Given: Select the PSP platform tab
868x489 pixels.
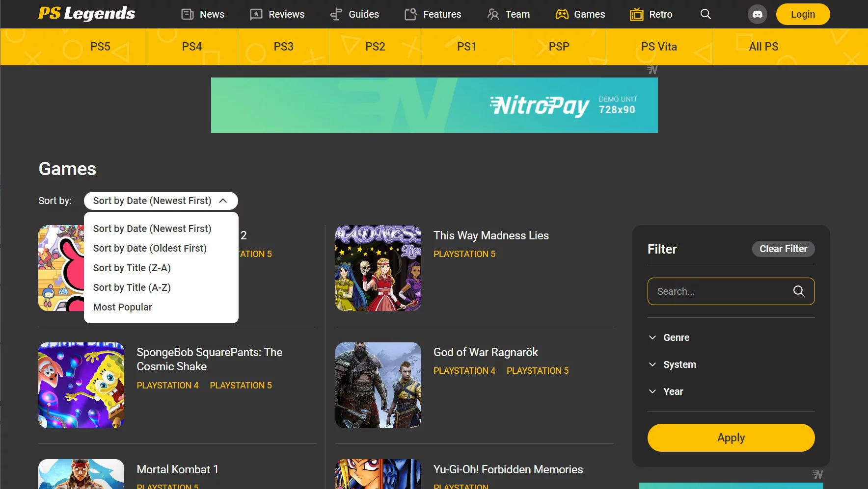Looking at the screenshot, I should tap(559, 47).
